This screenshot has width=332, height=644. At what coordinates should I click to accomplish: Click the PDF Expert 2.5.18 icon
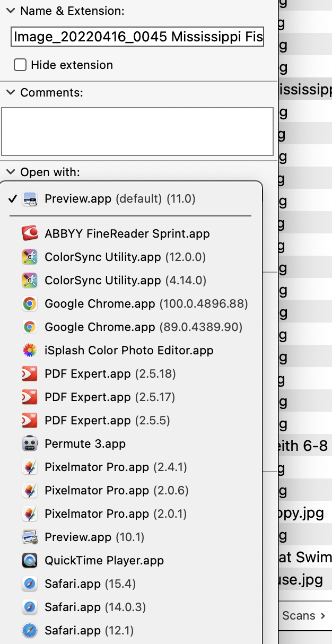click(x=30, y=373)
